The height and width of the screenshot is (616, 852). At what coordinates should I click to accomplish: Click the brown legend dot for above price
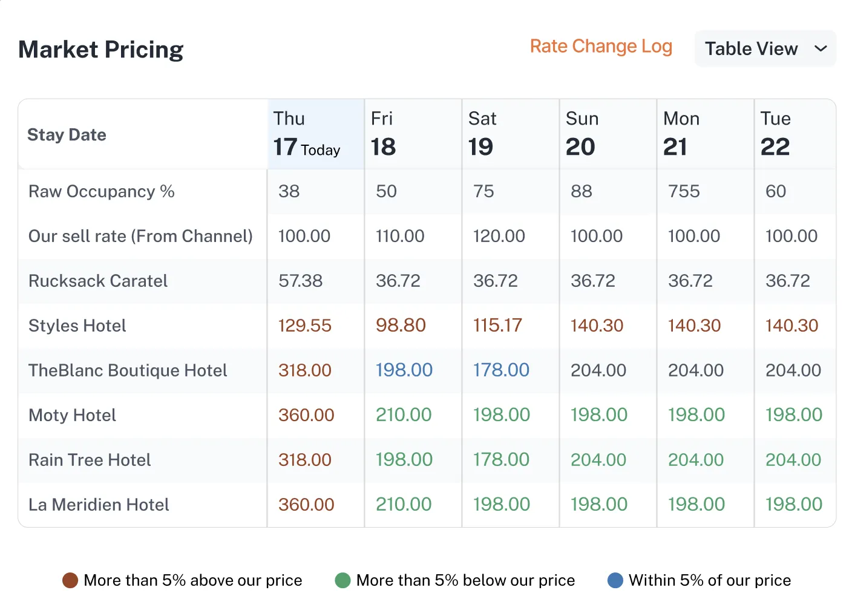click(71, 580)
